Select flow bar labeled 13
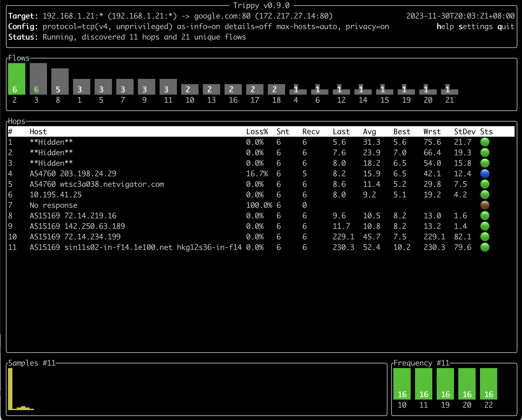The height and width of the screenshot is (420, 522). tap(212, 89)
